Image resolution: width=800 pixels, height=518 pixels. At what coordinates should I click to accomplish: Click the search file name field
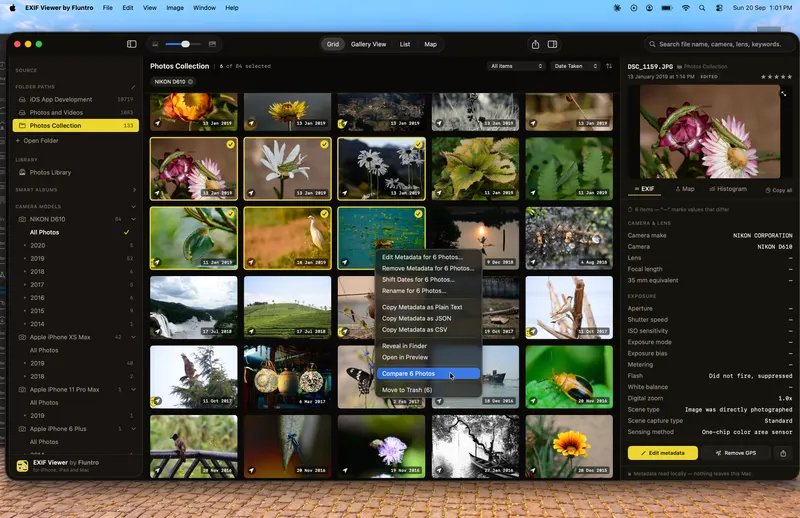[x=719, y=44]
